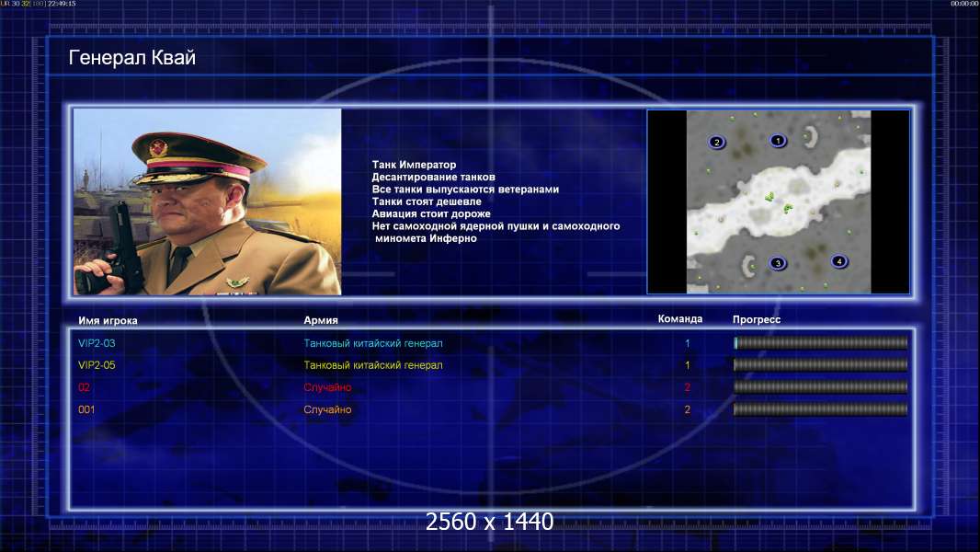Click the 'Случайно' army of player 02
Screen dimensions: 980x552
pos(327,387)
